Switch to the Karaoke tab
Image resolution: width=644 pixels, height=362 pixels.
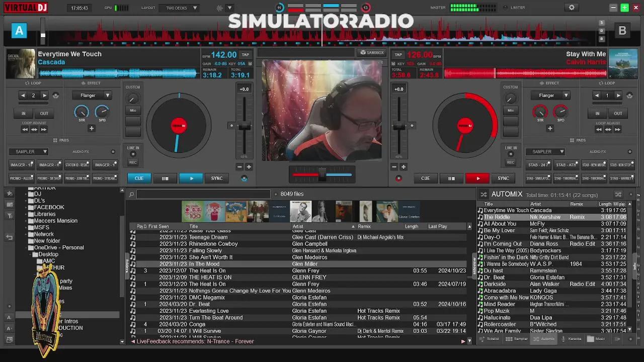[x=571, y=339]
